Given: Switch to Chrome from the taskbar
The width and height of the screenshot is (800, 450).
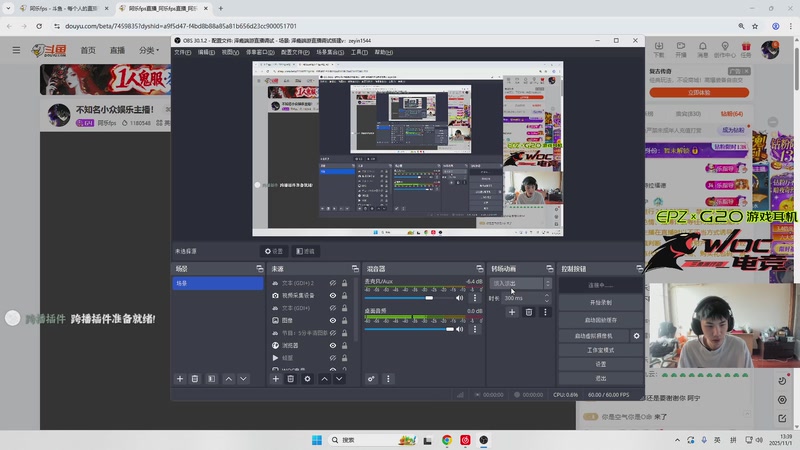Looking at the screenshot, I should 447,440.
